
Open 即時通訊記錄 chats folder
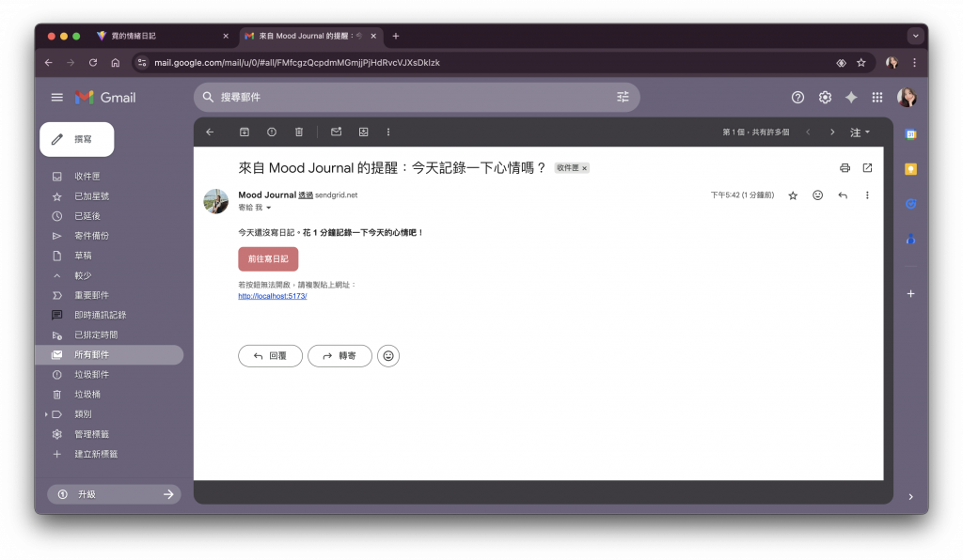[100, 315]
